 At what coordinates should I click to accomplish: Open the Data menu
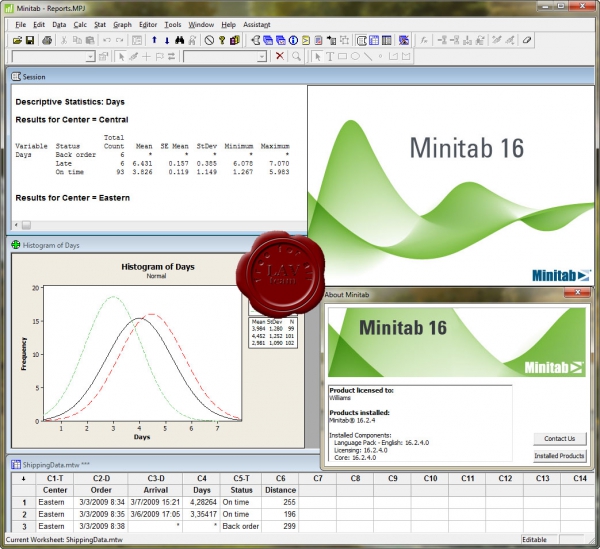point(59,24)
